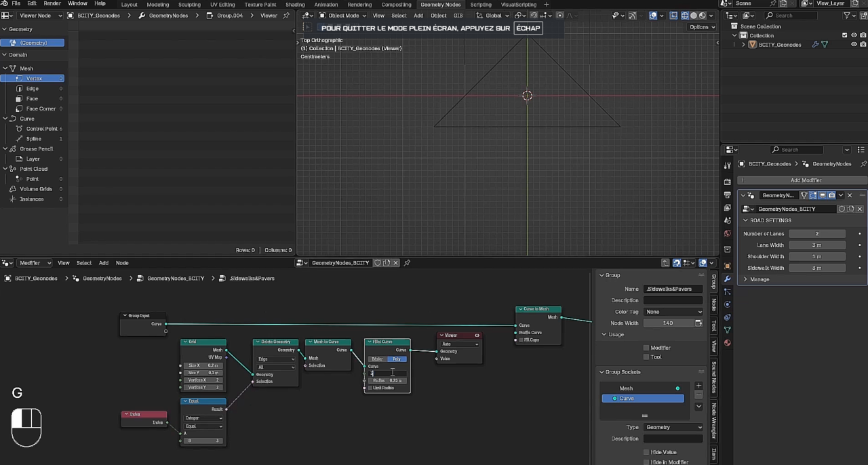The width and height of the screenshot is (868, 465).
Task: Select the Mesh group socket
Action: click(x=643, y=388)
